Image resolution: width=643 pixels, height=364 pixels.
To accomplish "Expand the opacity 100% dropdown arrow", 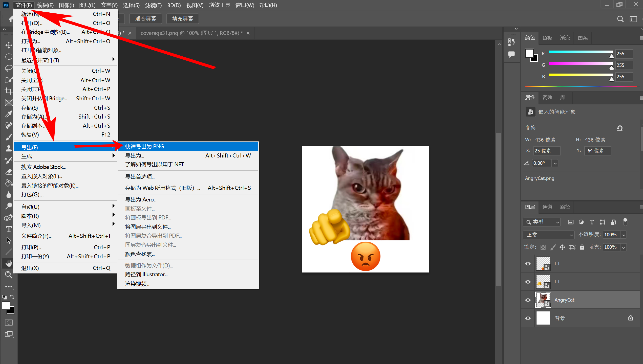I will point(624,235).
